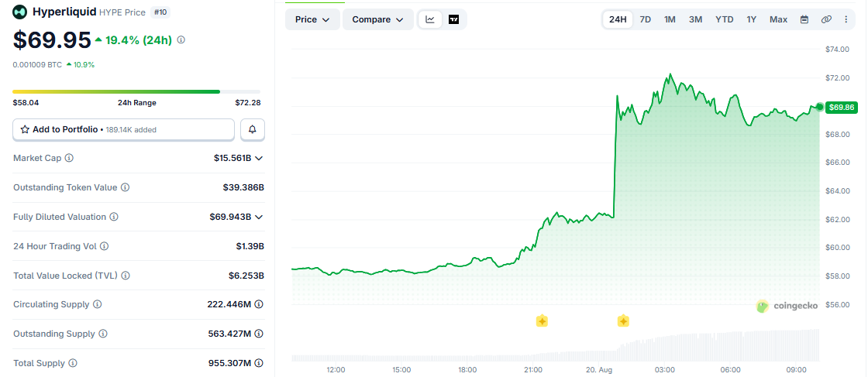Click the $72.28 range high value
868x377 pixels.
tap(248, 102)
